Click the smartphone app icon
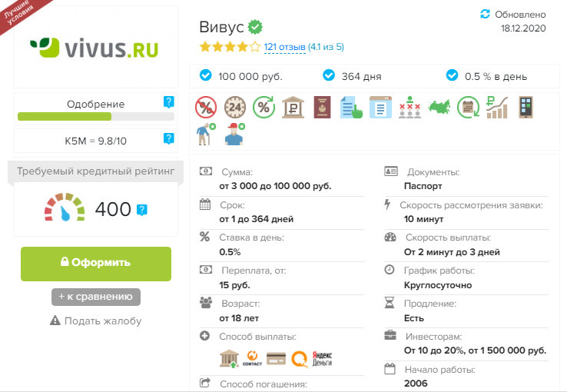 [526, 108]
